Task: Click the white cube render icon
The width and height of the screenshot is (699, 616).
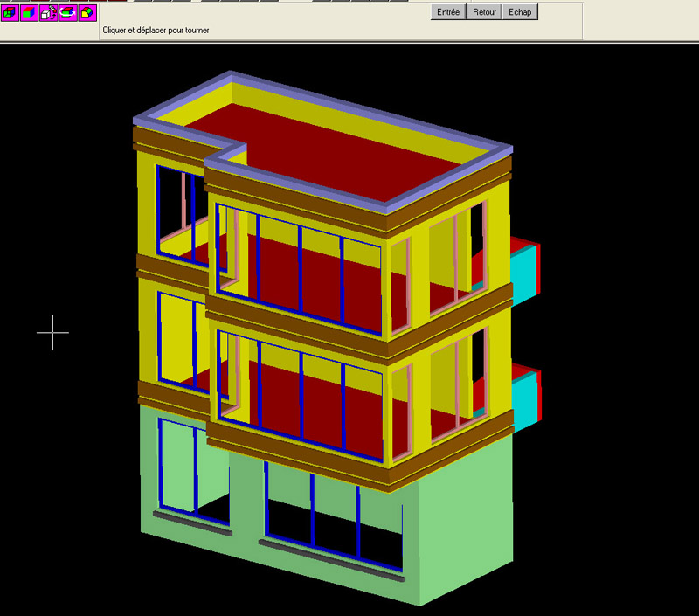Action: point(49,13)
